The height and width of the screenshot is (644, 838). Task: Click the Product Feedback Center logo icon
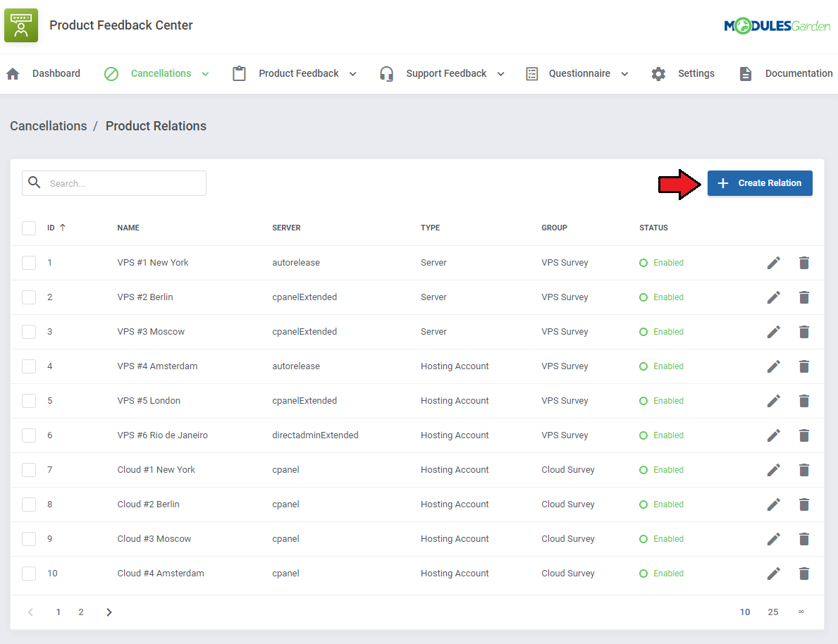click(21, 25)
